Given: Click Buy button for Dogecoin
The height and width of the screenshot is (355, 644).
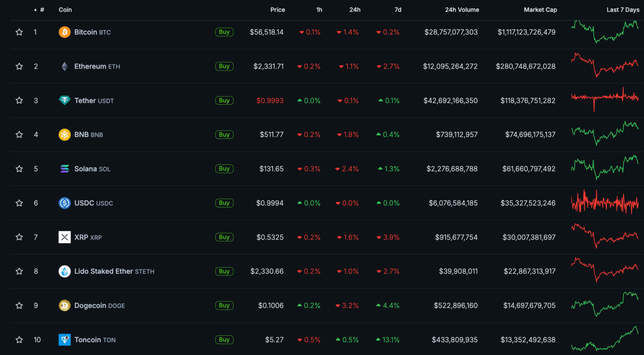Looking at the screenshot, I should (x=224, y=306).
